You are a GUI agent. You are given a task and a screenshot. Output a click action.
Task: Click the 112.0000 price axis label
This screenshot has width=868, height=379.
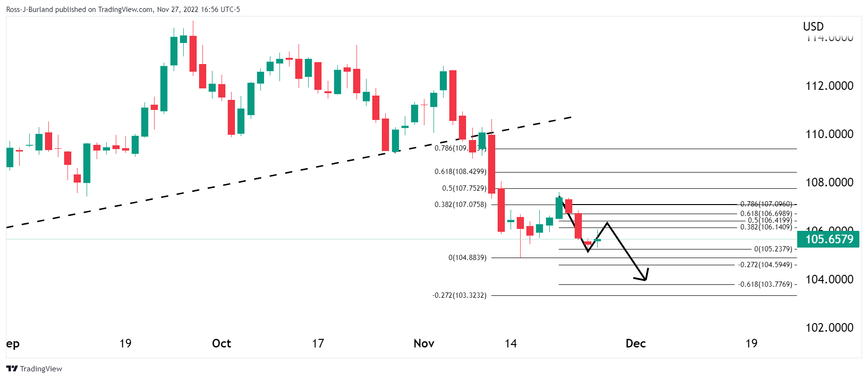pyautogui.click(x=829, y=86)
